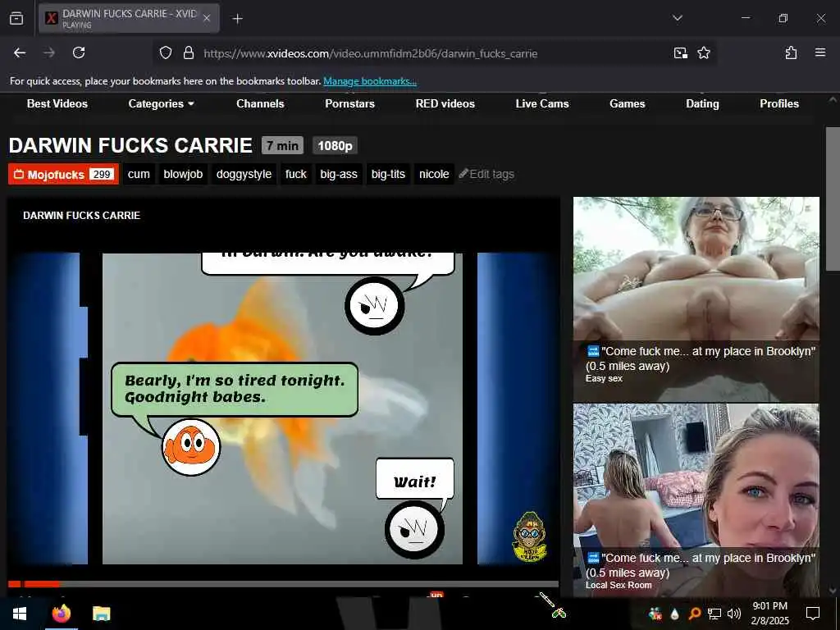Open File Explorer from the taskbar
840x630 pixels.
tap(101, 614)
